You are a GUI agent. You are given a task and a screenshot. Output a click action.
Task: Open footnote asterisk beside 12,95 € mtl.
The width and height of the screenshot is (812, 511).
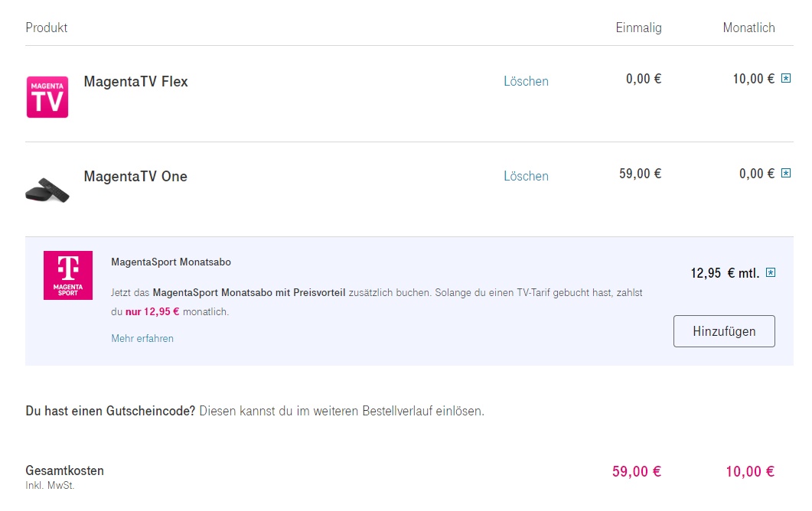(771, 272)
